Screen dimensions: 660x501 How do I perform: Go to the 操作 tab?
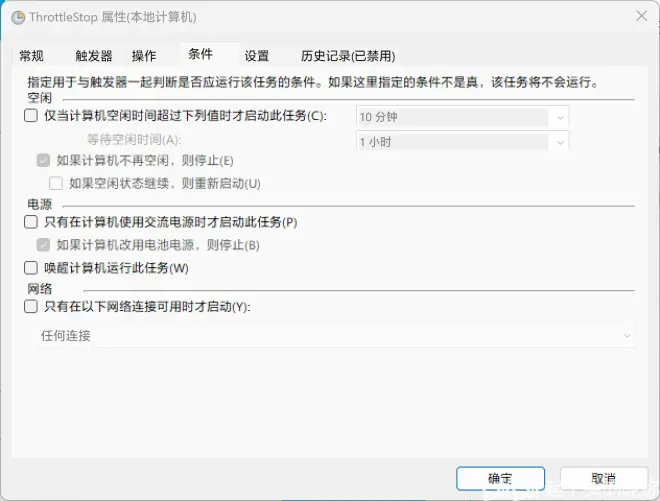144,56
